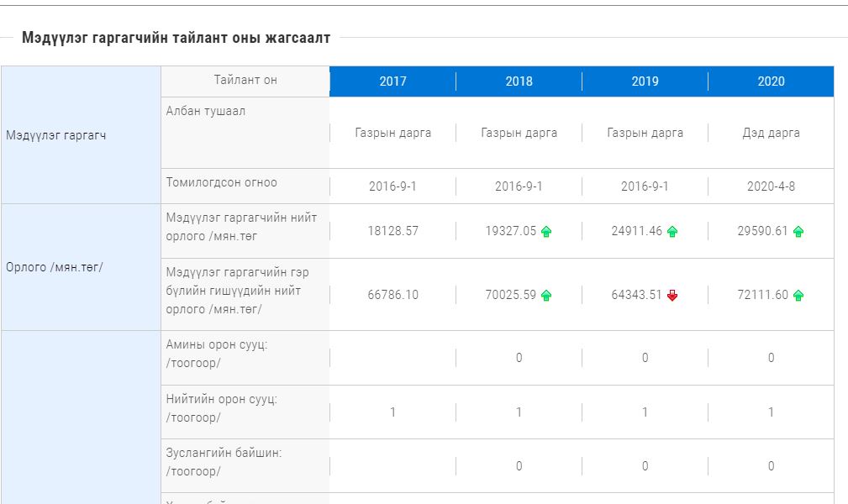
Task: Click green up arrow beside 24911.46
Action: [x=672, y=232]
